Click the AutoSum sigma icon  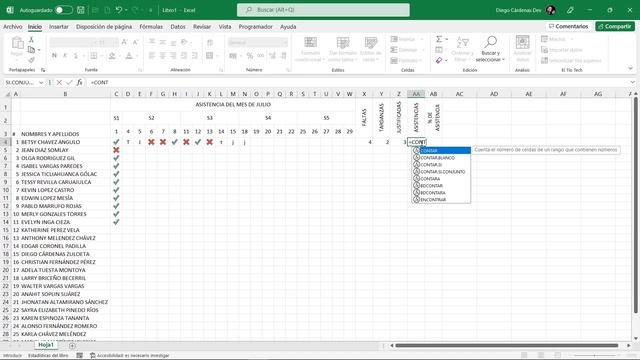click(x=439, y=39)
